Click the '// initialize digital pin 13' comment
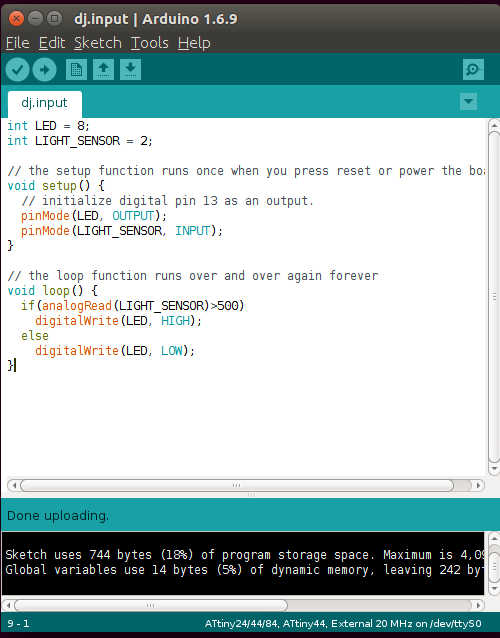The height and width of the screenshot is (638, 500). (167, 201)
